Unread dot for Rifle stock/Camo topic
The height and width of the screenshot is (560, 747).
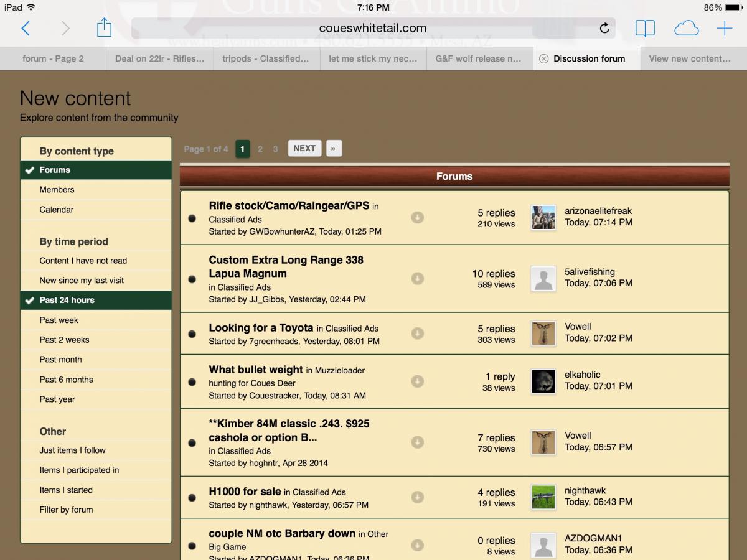click(192, 218)
